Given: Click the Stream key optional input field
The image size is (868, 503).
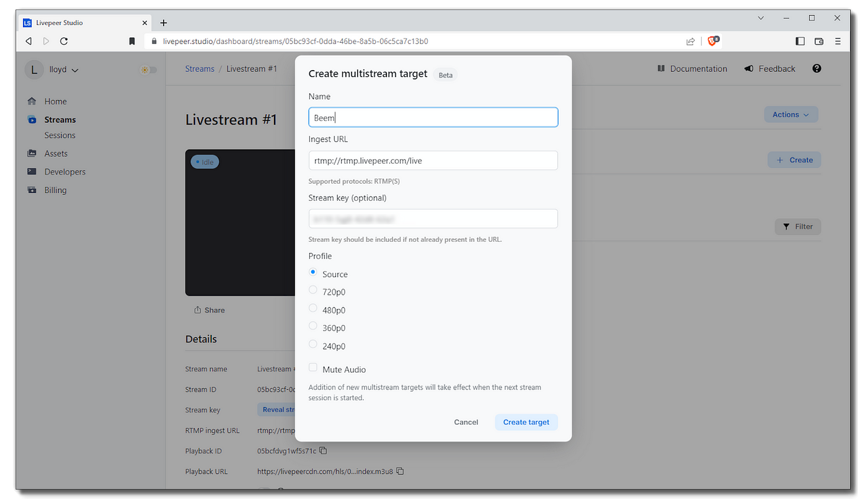Looking at the screenshot, I should 433,219.
